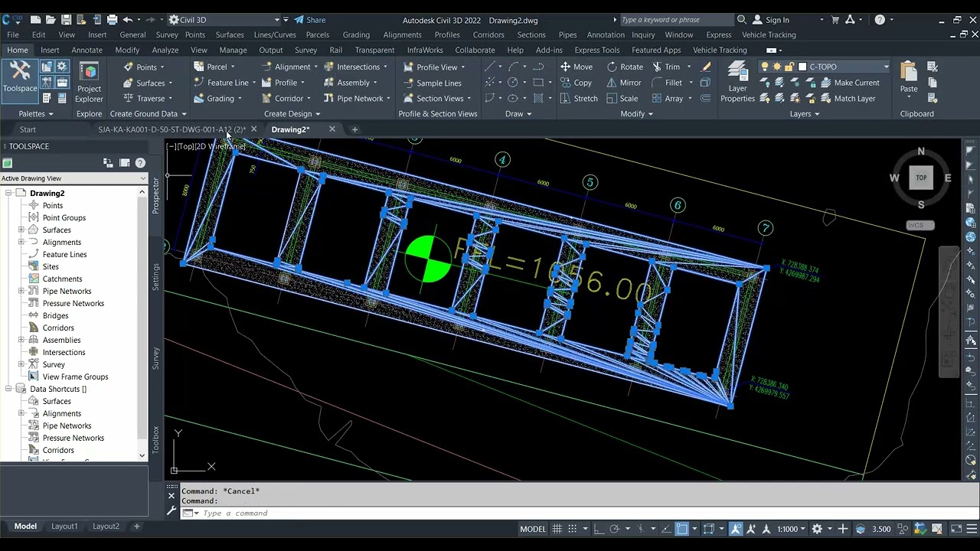Click the C-TOPO layer color swatch

pyautogui.click(x=802, y=67)
